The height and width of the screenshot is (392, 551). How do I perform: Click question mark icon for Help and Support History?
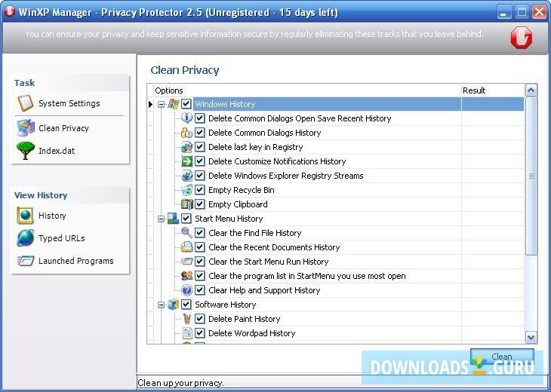187,290
